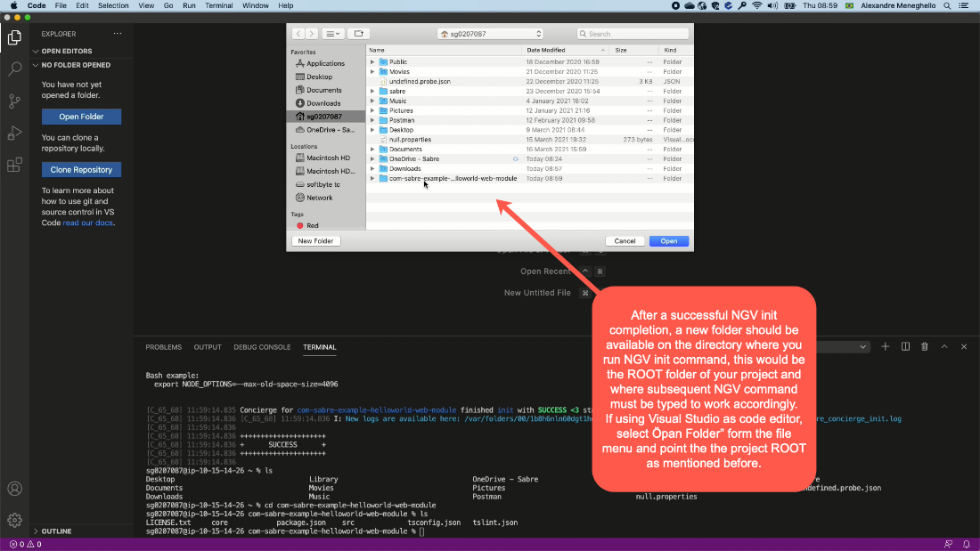Image resolution: width=980 pixels, height=551 pixels.
Task: Kill terminal with the trash icon
Action: [x=925, y=347]
